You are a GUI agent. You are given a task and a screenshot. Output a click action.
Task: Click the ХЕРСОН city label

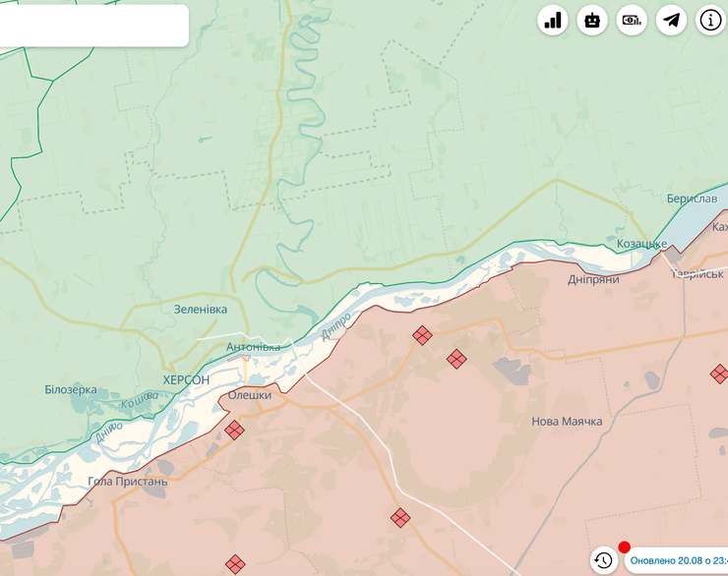point(186,379)
